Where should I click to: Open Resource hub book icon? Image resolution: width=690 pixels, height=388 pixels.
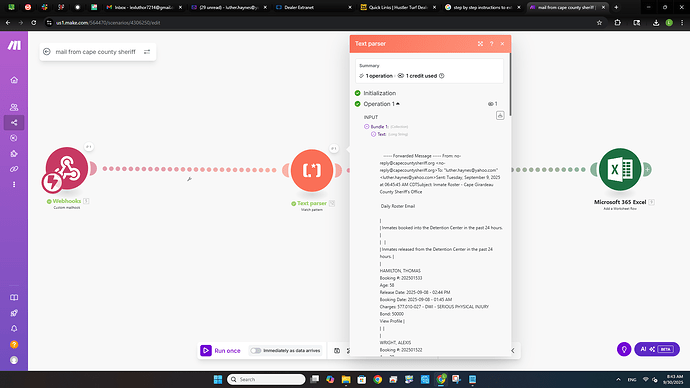pos(14,297)
